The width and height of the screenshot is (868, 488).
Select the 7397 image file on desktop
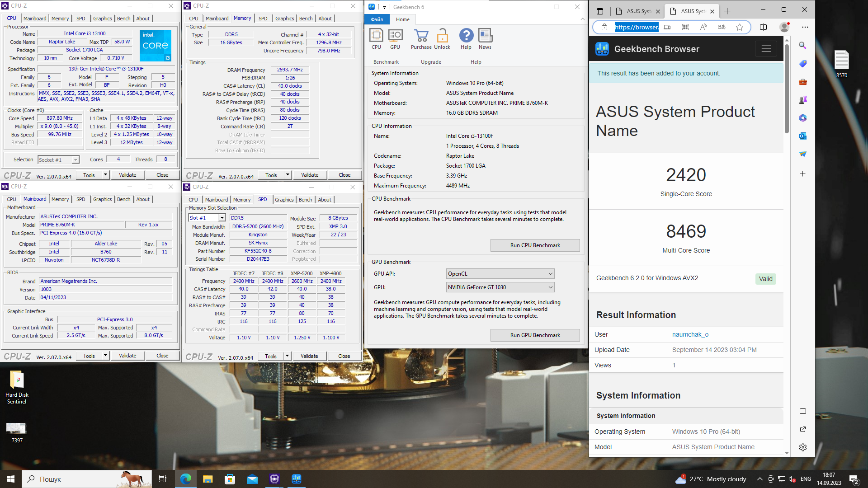[16, 432]
